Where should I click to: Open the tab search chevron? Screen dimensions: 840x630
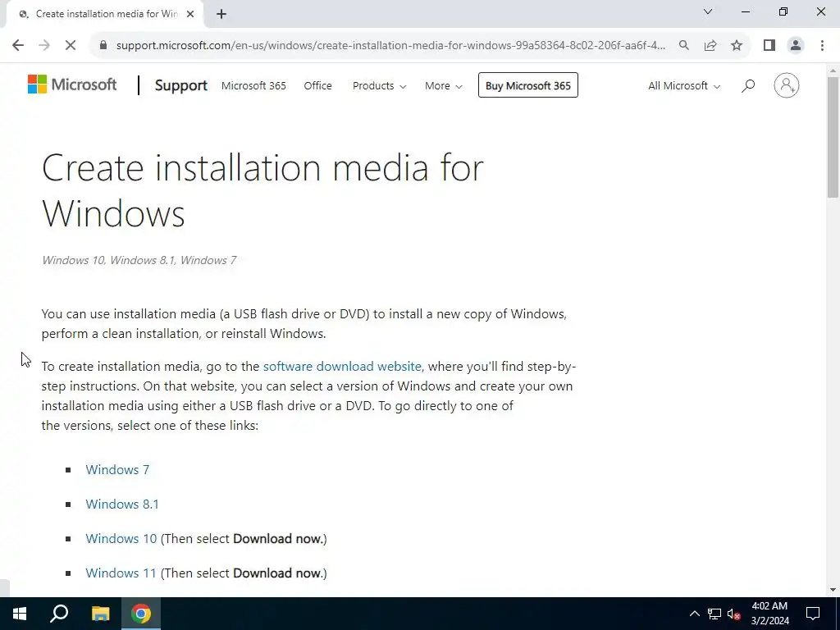(x=708, y=11)
